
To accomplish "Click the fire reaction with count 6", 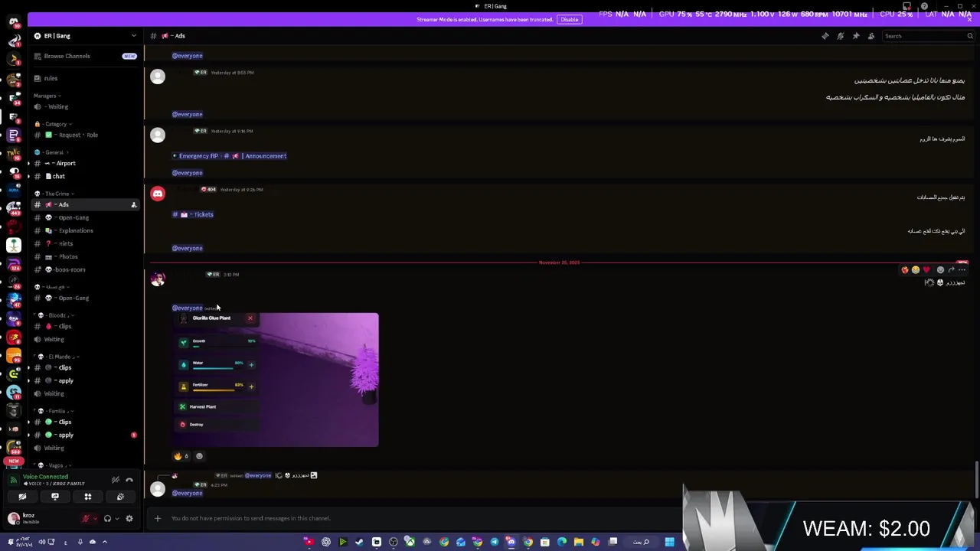I will [181, 456].
